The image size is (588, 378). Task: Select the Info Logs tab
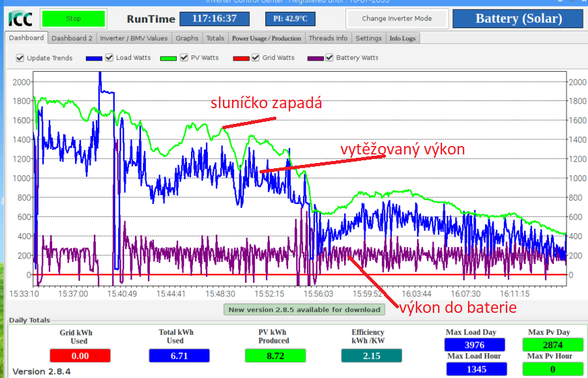click(402, 38)
